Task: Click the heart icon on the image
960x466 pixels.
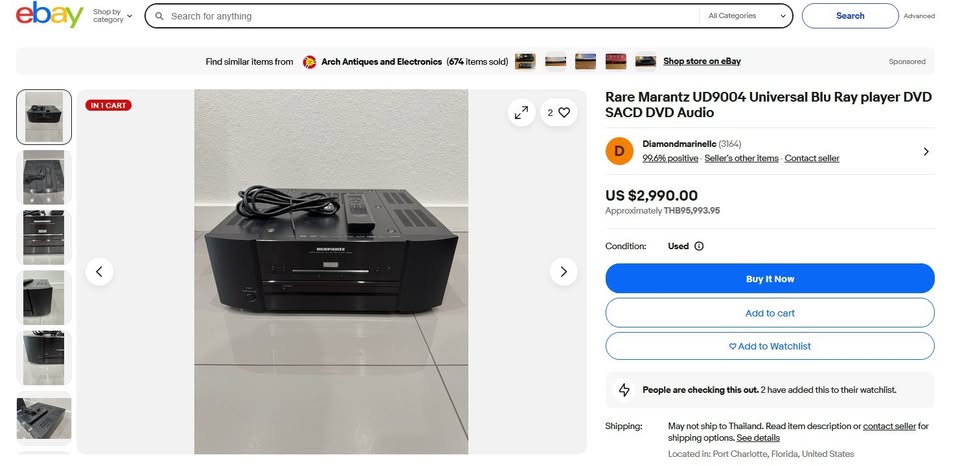Action: tap(564, 113)
